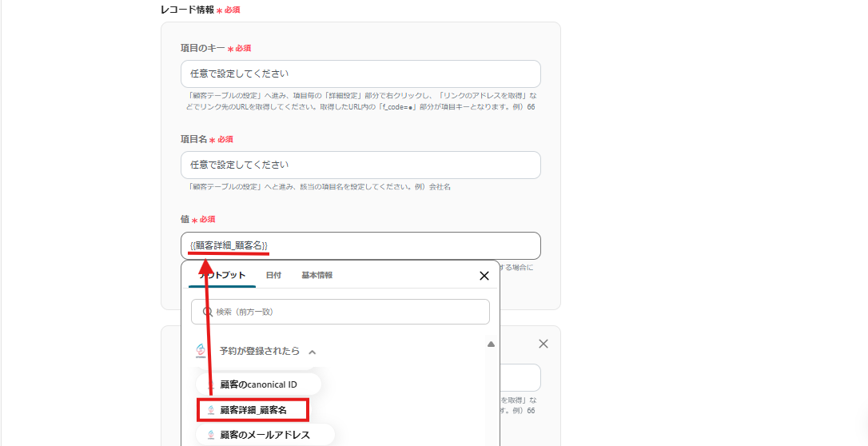868x446 pixels.
Task: Click the help text ending 例）会社名
Action: (x=318, y=187)
